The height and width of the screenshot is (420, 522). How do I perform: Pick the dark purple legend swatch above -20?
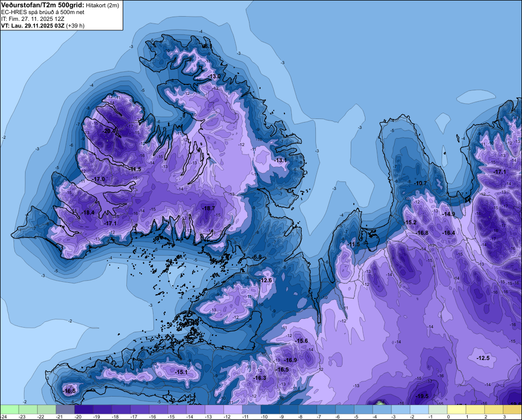click(84, 410)
